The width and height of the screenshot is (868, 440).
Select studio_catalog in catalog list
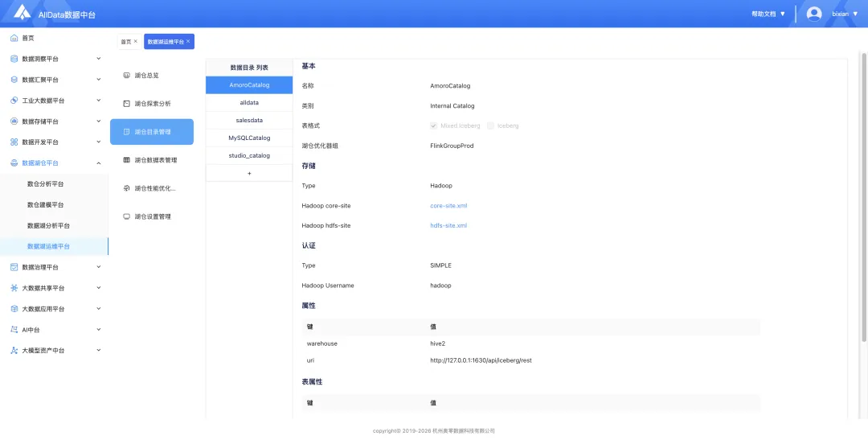tap(249, 156)
